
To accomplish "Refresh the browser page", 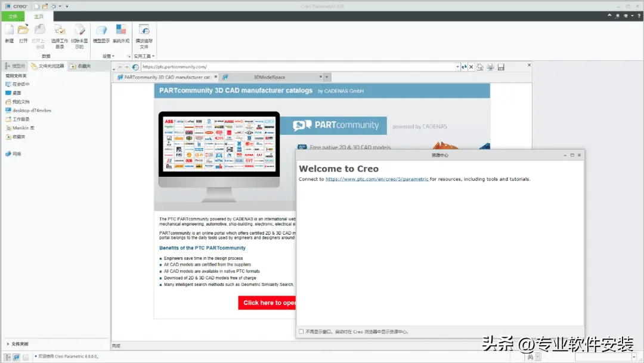I will (x=464, y=67).
